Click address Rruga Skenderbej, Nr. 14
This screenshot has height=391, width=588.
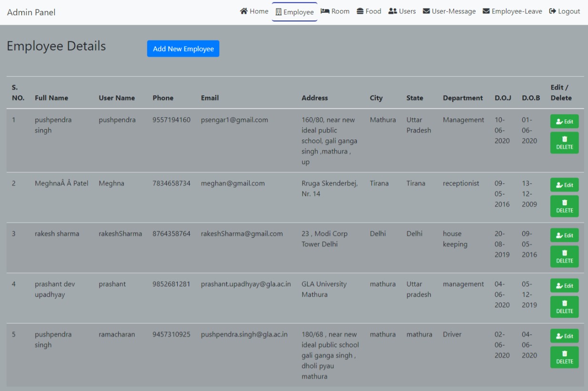330,189
